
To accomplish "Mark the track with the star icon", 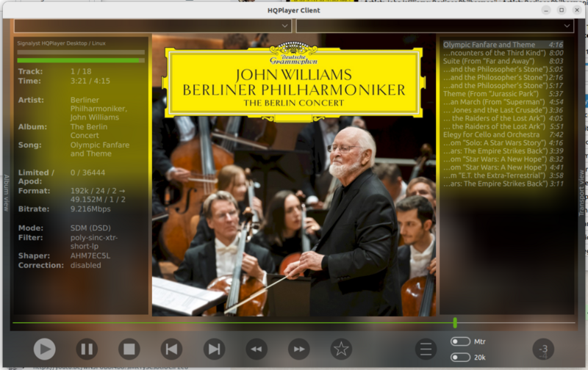I will [x=341, y=349].
